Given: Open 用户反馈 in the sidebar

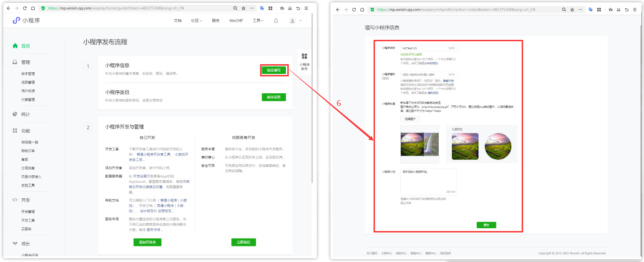Looking at the screenshot, I should [x=28, y=91].
